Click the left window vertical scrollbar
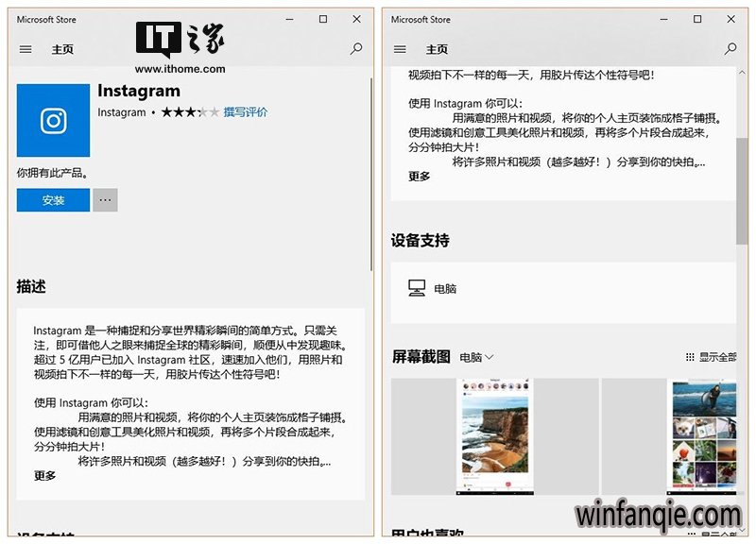The height and width of the screenshot is (544, 756). point(371,174)
